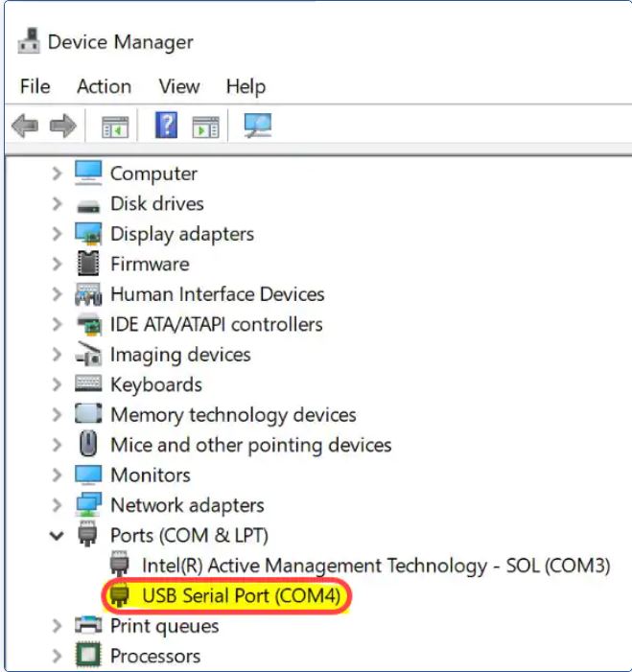Select the Print queues label
The height and width of the screenshot is (672, 632).
click(165, 627)
